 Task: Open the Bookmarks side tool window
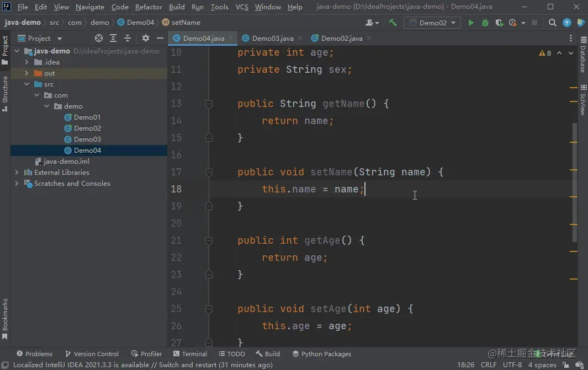5,319
